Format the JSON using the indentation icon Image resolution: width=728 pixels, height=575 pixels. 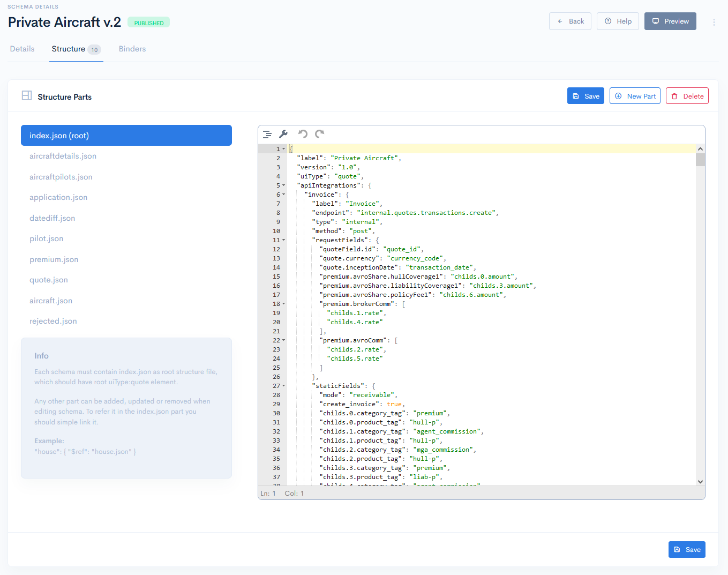click(267, 134)
